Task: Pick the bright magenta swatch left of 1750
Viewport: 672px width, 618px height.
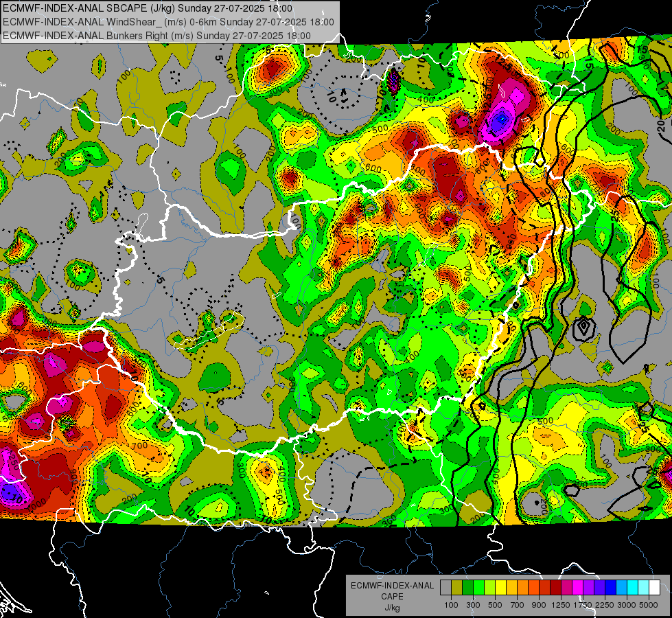Action: pos(578,587)
